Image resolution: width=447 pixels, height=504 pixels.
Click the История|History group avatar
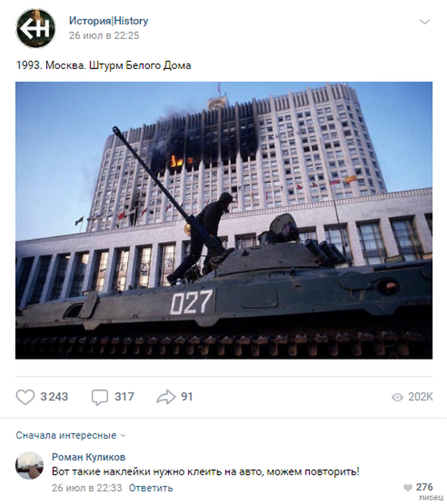(x=36, y=29)
